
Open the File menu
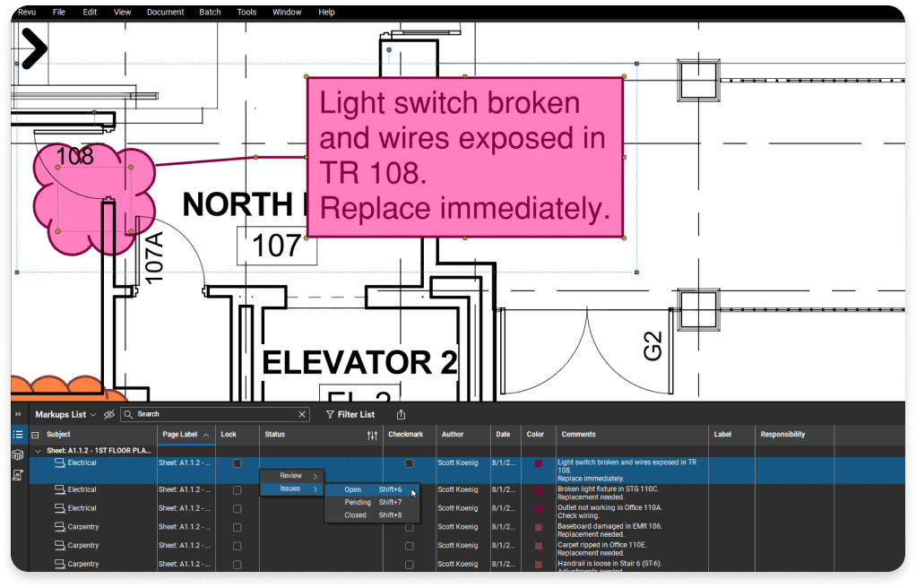[x=59, y=13]
